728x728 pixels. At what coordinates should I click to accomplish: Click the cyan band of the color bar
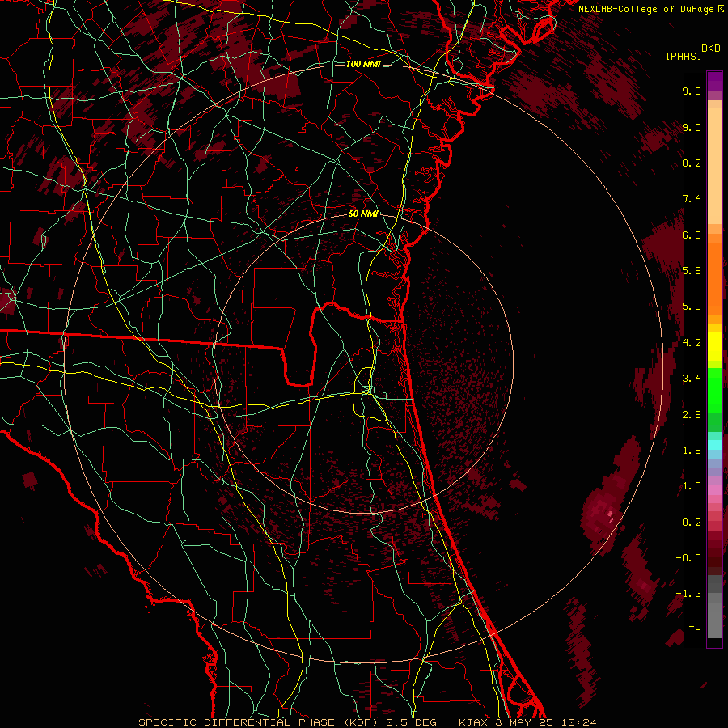pyautogui.click(x=714, y=445)
